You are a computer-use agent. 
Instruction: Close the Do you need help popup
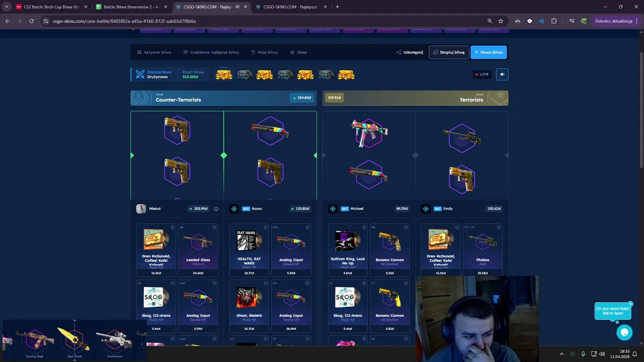point(630,304)
